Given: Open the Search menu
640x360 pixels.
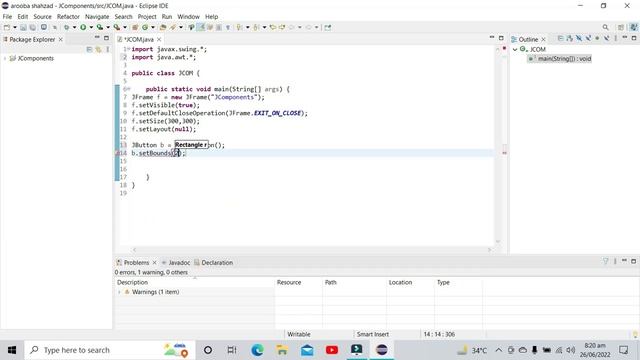Looking at the screenshot, I should click(x=123, y=17).
